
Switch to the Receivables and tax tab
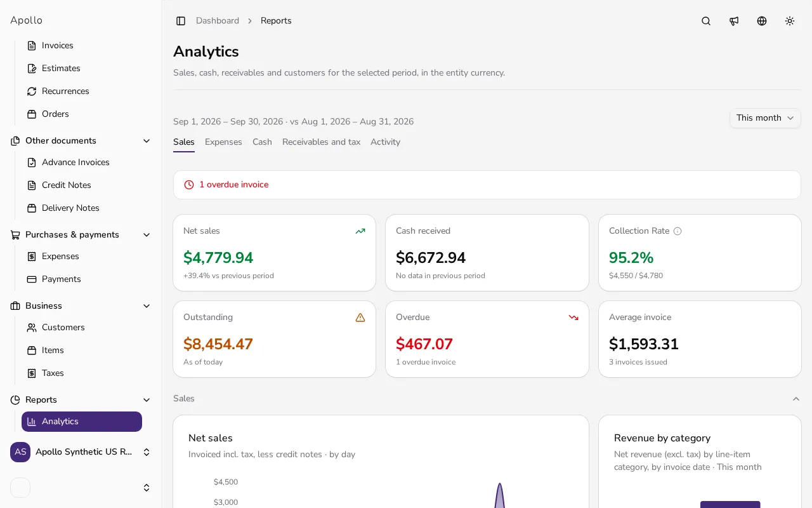[x=321, y=142]
